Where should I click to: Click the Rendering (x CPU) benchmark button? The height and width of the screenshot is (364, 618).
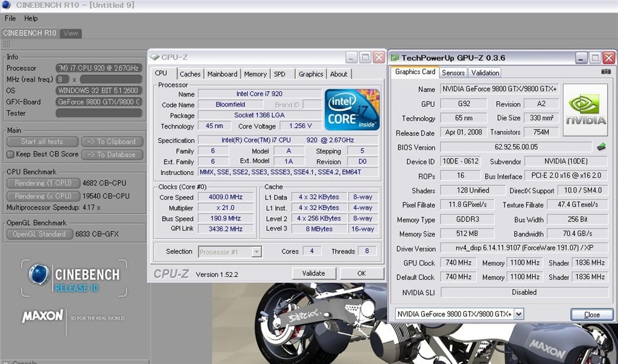[42, 196]
